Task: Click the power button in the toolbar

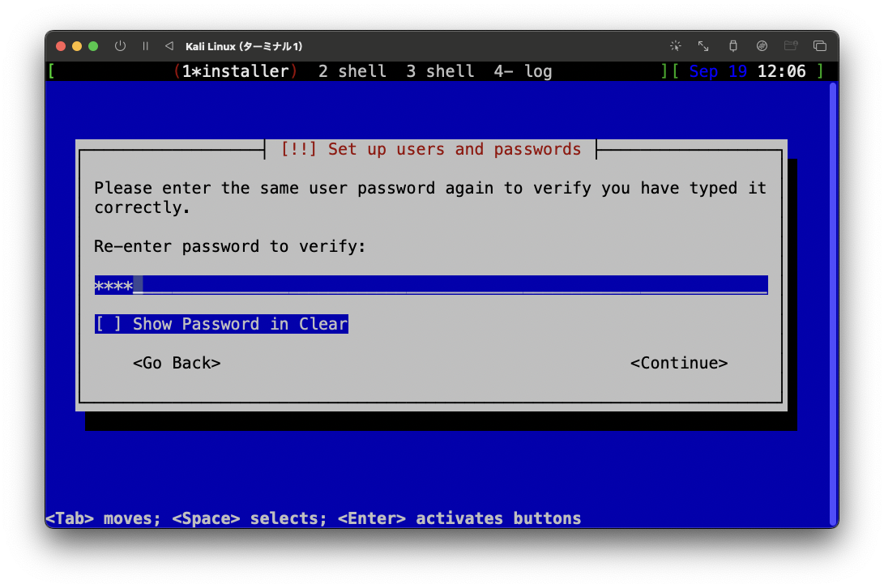Action: [x=120, y=46]
